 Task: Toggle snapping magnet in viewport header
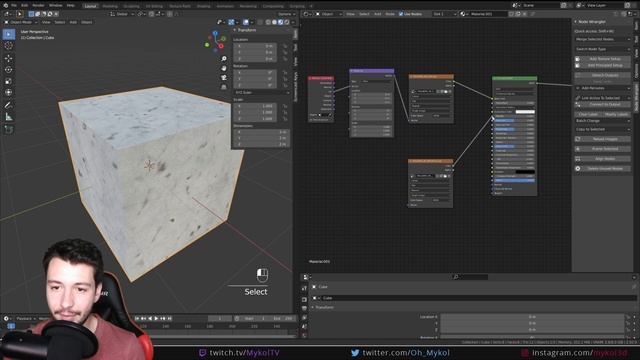pos(151,14)
